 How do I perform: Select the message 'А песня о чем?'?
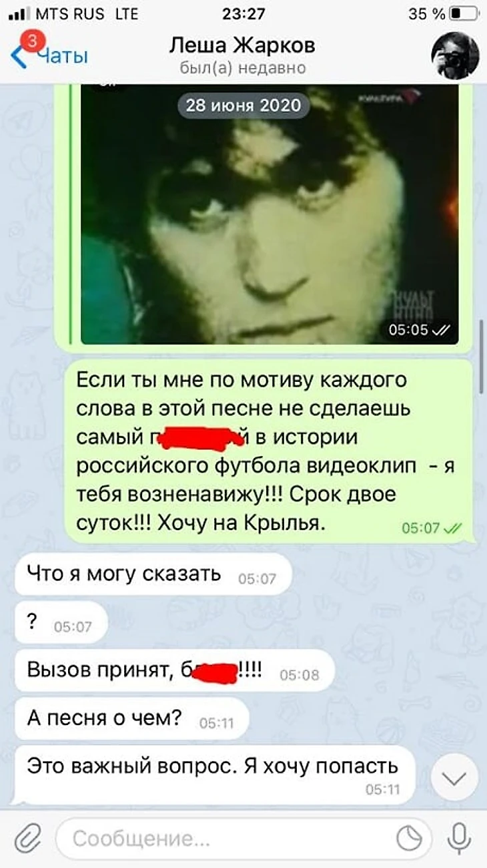[x=132, y=718]
